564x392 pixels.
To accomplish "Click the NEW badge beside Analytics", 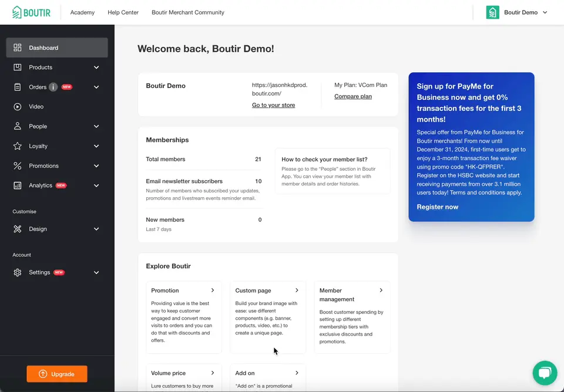I will pyautogui.click(x=61, y=185).
